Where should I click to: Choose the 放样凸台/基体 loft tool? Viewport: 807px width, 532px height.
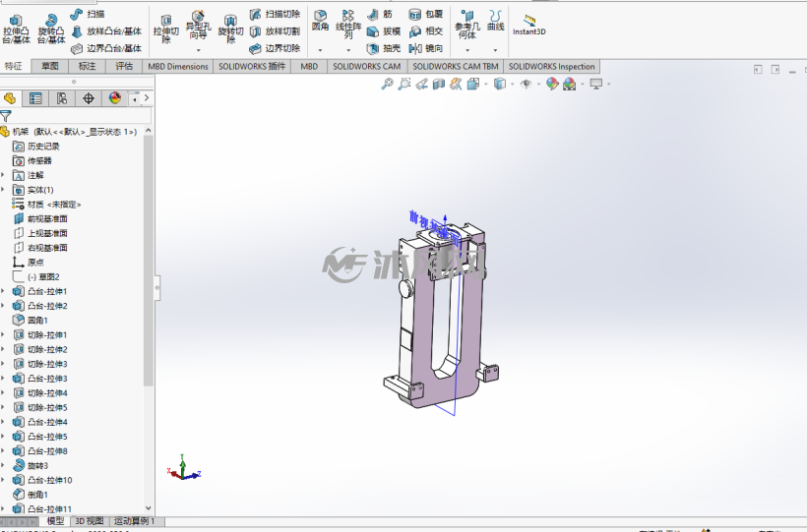pos(106,31)
